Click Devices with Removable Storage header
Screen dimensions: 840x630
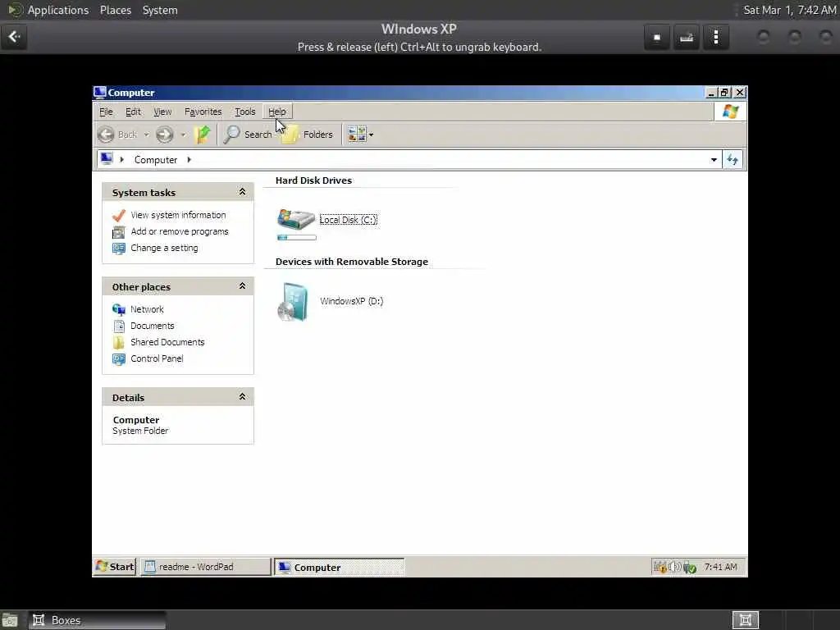tap(351, 262)
